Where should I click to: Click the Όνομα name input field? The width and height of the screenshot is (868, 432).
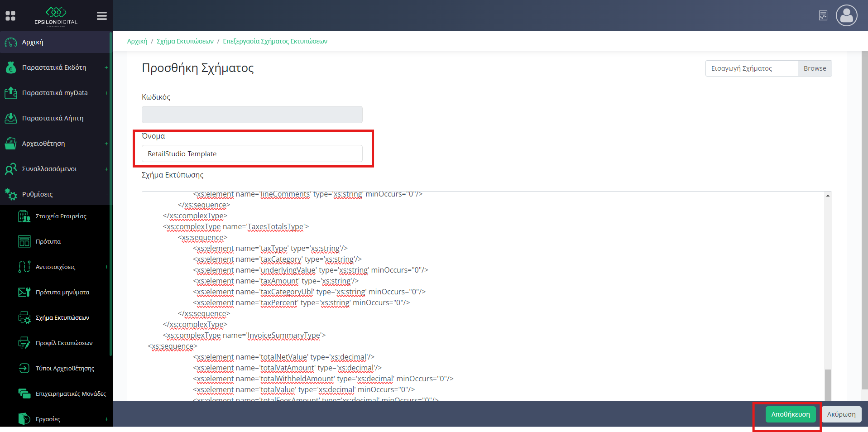point(252,154)
